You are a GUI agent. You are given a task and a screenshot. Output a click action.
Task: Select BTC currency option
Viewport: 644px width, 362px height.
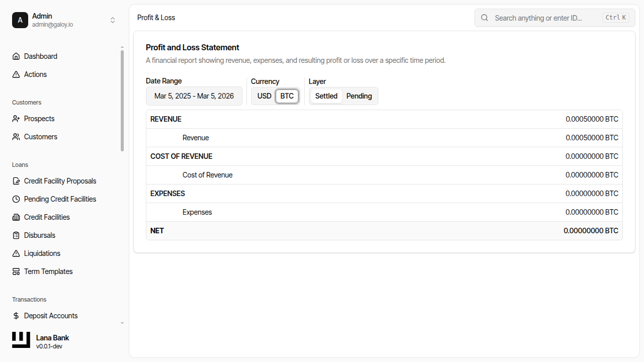[x=287, y=96]
